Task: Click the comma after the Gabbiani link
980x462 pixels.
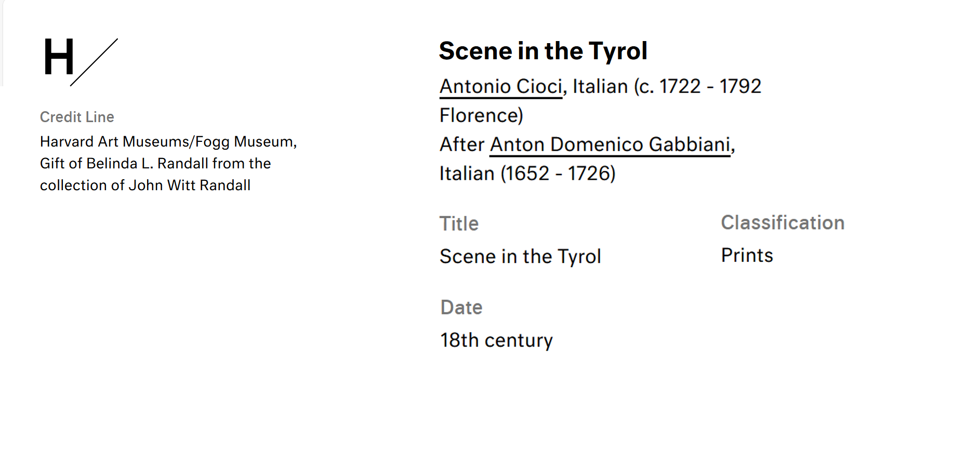Action: 733,148
